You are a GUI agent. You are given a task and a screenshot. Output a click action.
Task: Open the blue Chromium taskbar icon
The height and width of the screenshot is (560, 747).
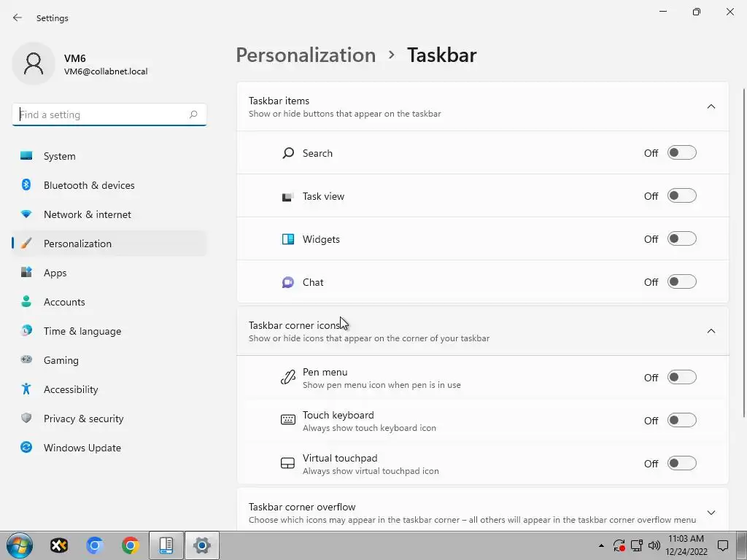[94, 545]
